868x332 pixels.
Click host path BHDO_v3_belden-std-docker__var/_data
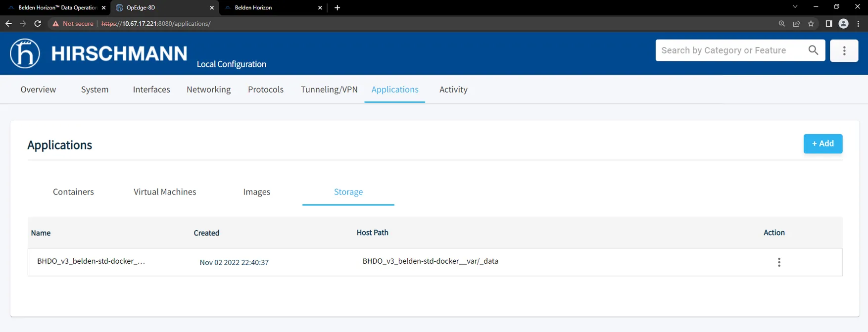coord(431,261)
